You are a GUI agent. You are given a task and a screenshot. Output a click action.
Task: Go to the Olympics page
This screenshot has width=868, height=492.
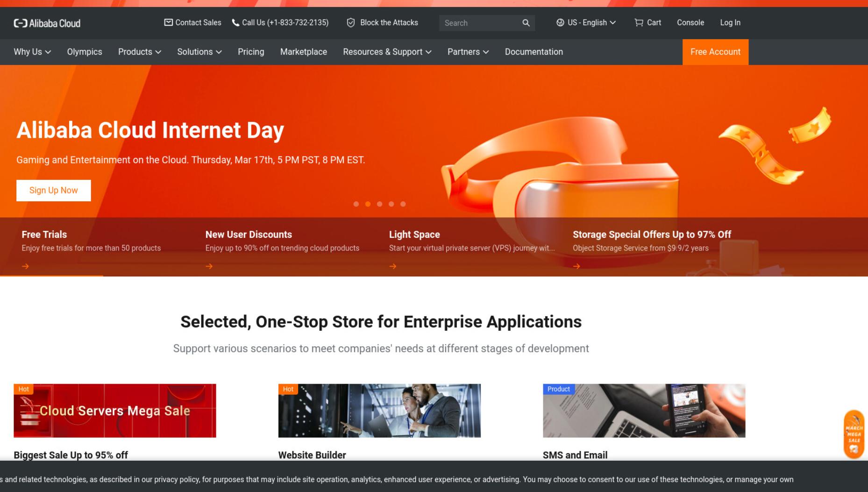[85, 52]
